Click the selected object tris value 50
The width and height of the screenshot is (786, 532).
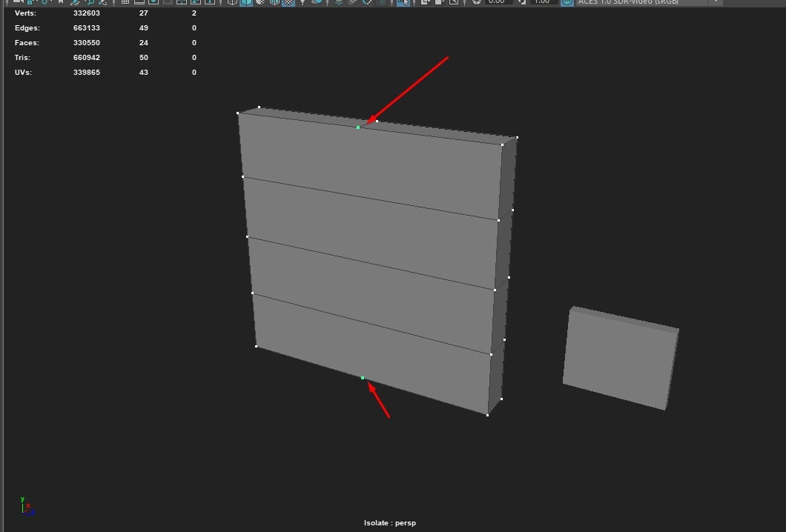coord(143,58)
